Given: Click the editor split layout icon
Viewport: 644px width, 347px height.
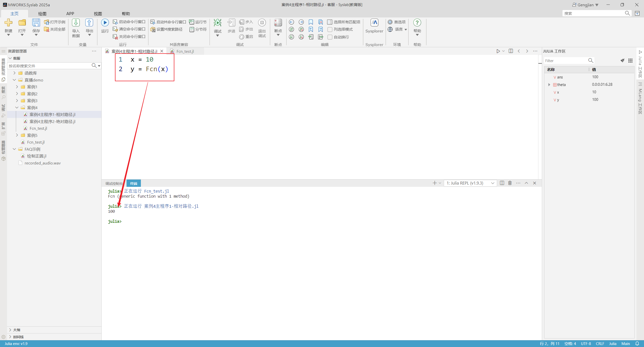Looking at the screenshot, I should coord(511,51).
